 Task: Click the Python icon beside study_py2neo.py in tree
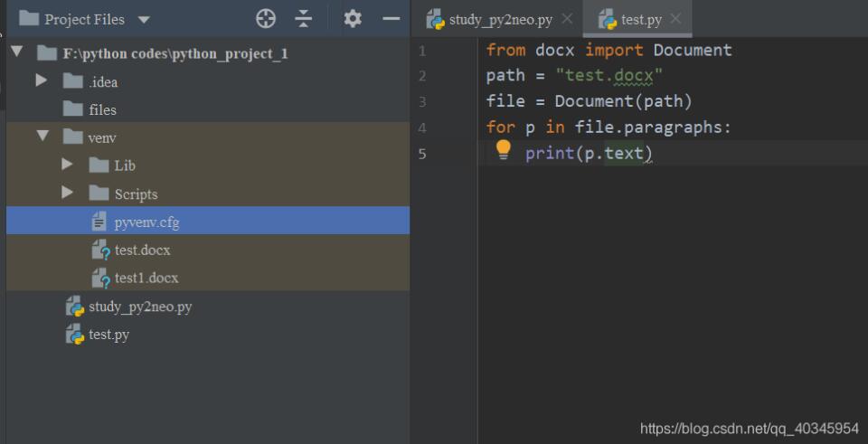[x=75, y=307]
